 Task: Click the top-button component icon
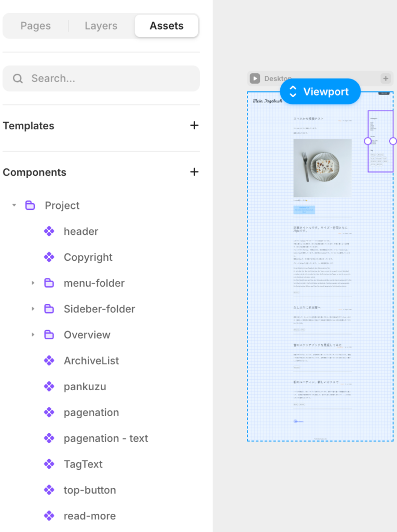tap(49, 490)
